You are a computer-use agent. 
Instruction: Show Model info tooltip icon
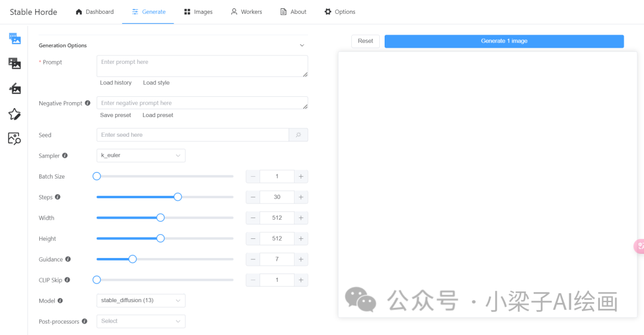tap(60, 301)
